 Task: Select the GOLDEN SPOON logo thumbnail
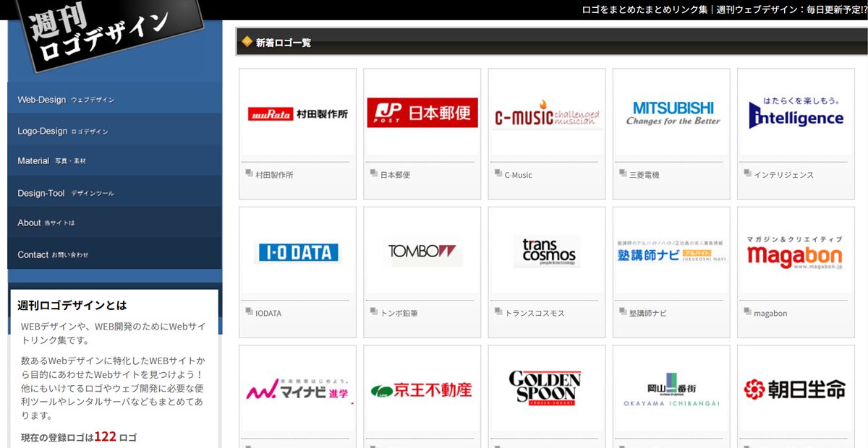click(547, 390)
